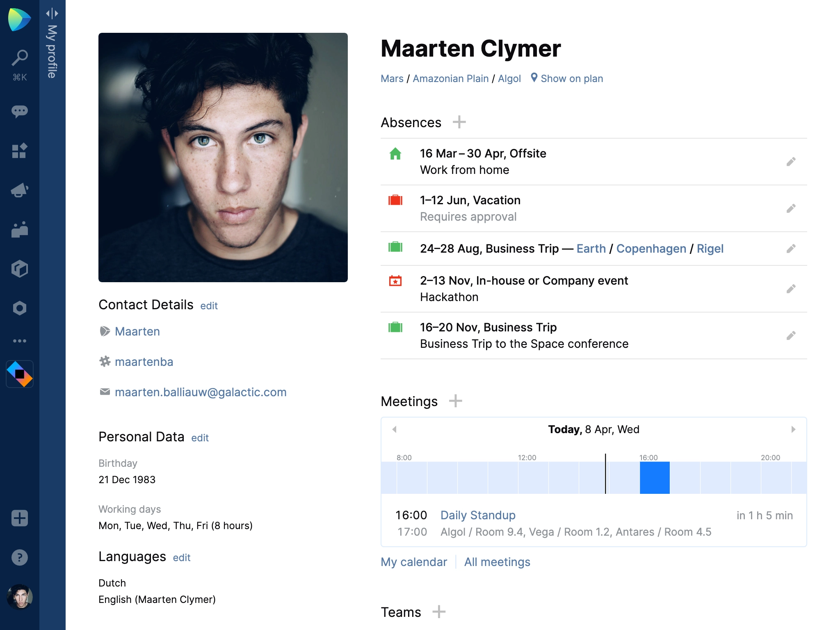Click the sidebar plus create button
The width and height of the screenshot is (840, 630).
pyautogui.click(x=19, y=518)
